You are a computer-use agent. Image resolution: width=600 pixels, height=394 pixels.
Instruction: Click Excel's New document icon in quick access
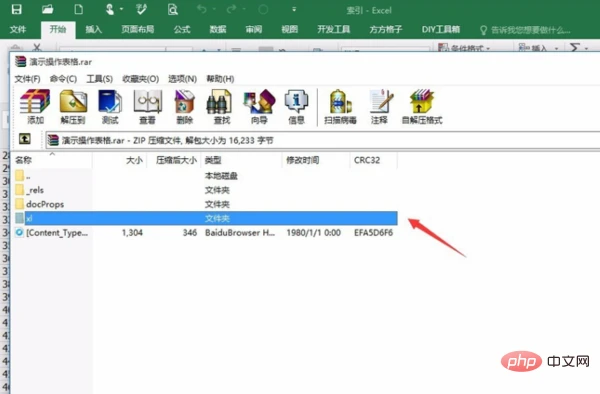78,9
